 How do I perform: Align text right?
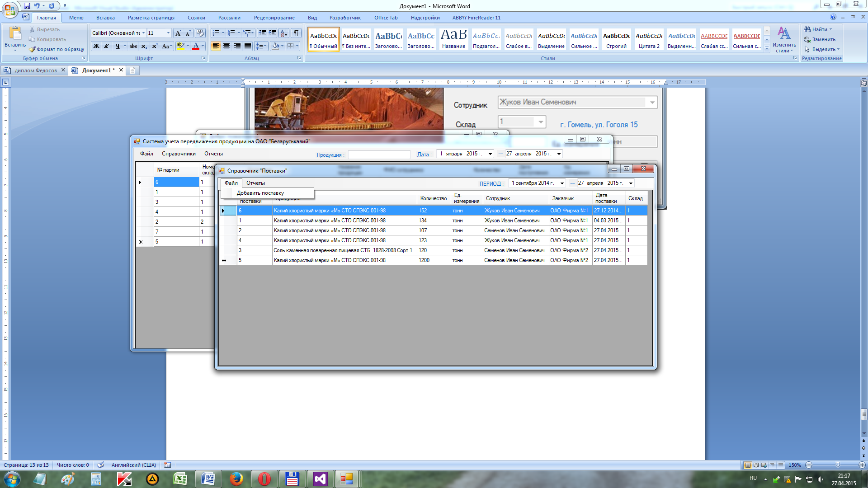[x=237, y=46]
